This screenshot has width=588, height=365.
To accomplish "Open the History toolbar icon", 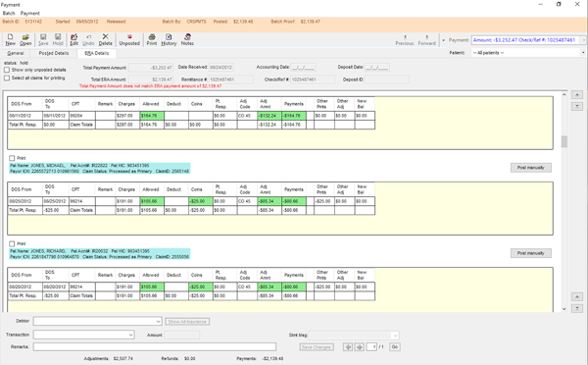I will [x=169, y=39].
